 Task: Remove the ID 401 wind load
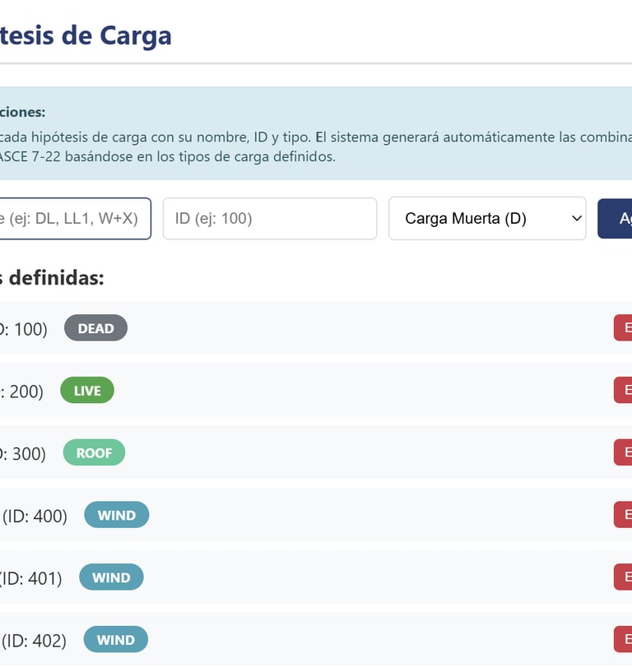click(x=624, y=577)
